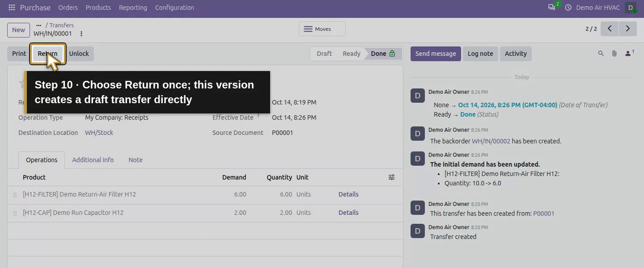The width and height of the screenshot is (644, 268).
Task: Click the Effective Date help question mark
Action: click(258, 116)
